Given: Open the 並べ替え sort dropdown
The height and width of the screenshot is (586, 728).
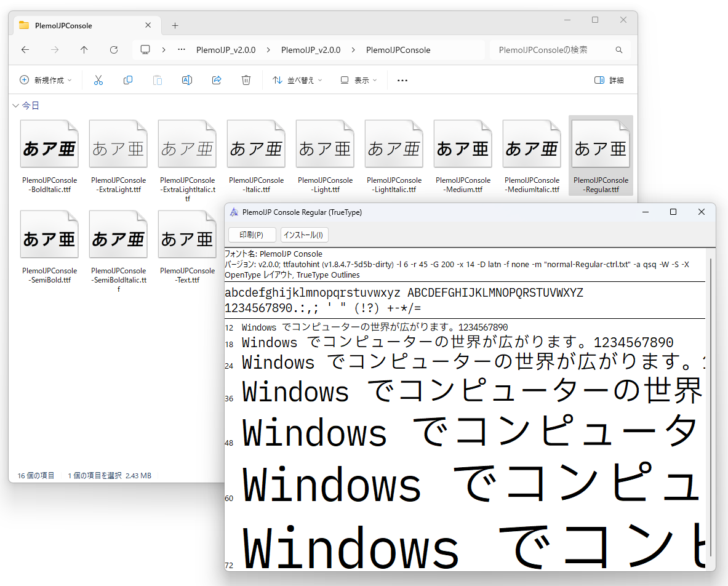Looking at the screenshot, I should 297,79.
